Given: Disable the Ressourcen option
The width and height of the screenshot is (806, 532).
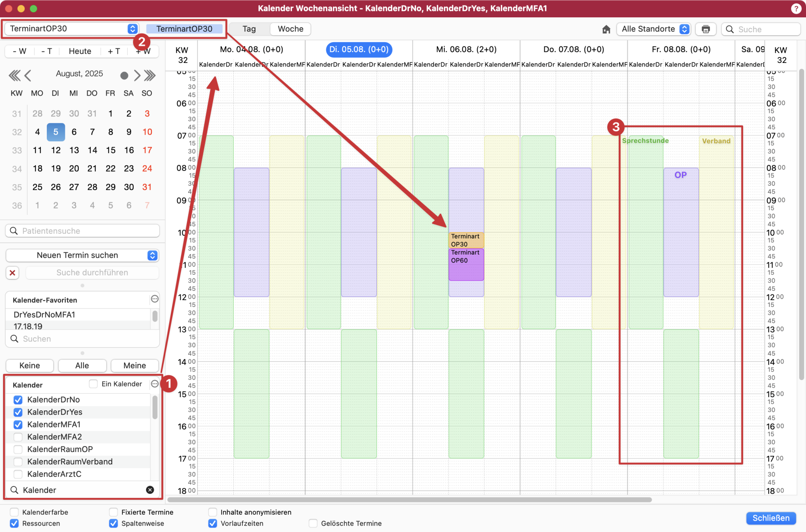Looking at the screenshot, I should coord(14,523).
